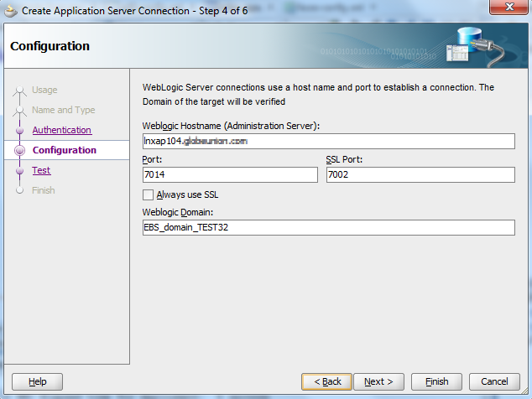Click the Name and Type step
Viewport: 532px width, 399px height.
[63, 110]
